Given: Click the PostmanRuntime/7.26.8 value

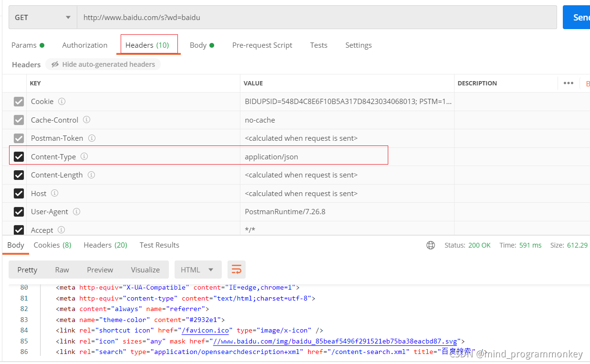Looking at the screenshot, I should pos(285,211).
